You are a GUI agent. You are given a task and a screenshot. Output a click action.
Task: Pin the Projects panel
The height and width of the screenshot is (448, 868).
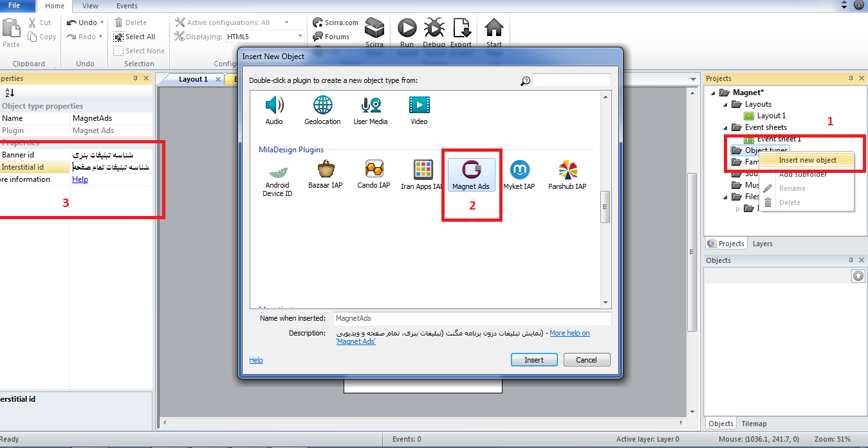point(850,78)
